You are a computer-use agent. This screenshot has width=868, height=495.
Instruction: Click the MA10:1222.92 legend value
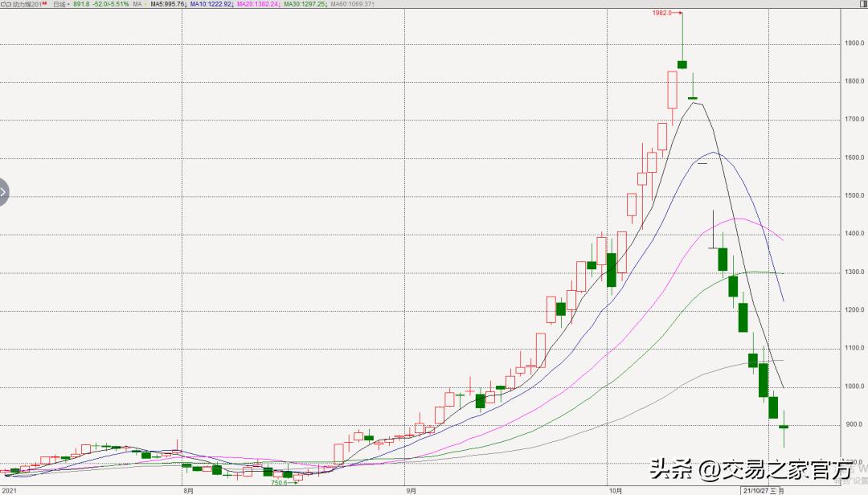tap(211, 4)
